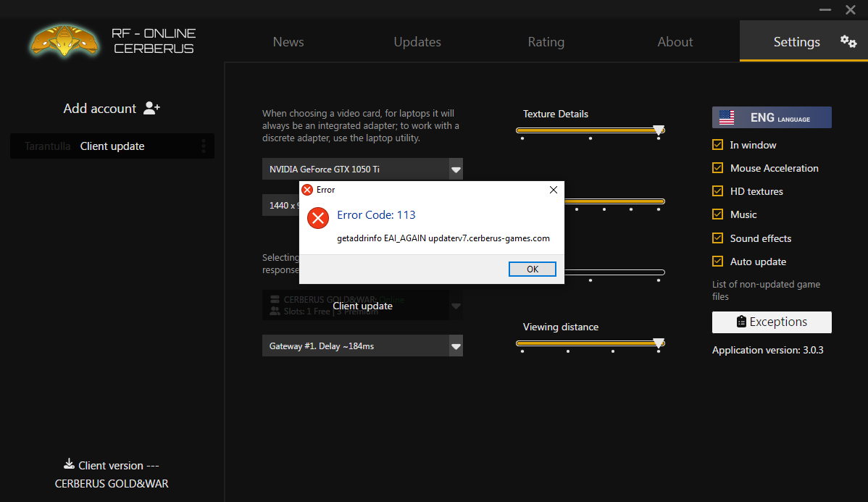Open Tarantulla account three-dot menu
The image size is (868, 502).
[x=204, y=146]
